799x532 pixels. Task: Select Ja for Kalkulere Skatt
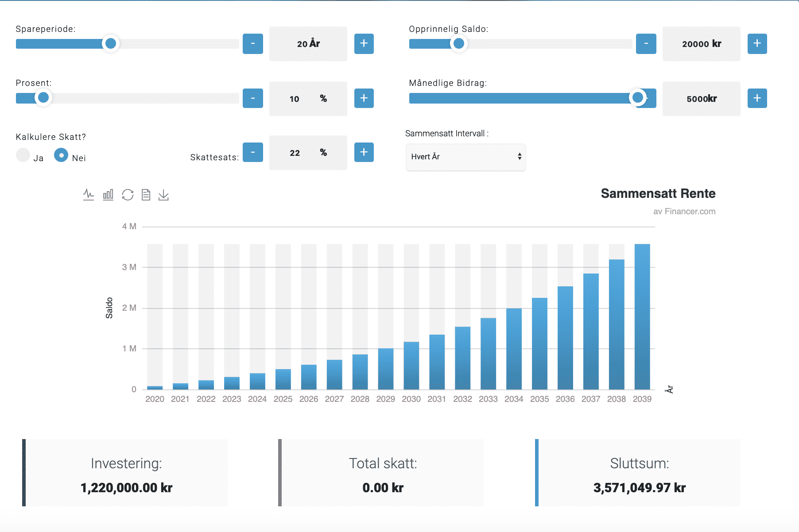click(x=23, y=155)
